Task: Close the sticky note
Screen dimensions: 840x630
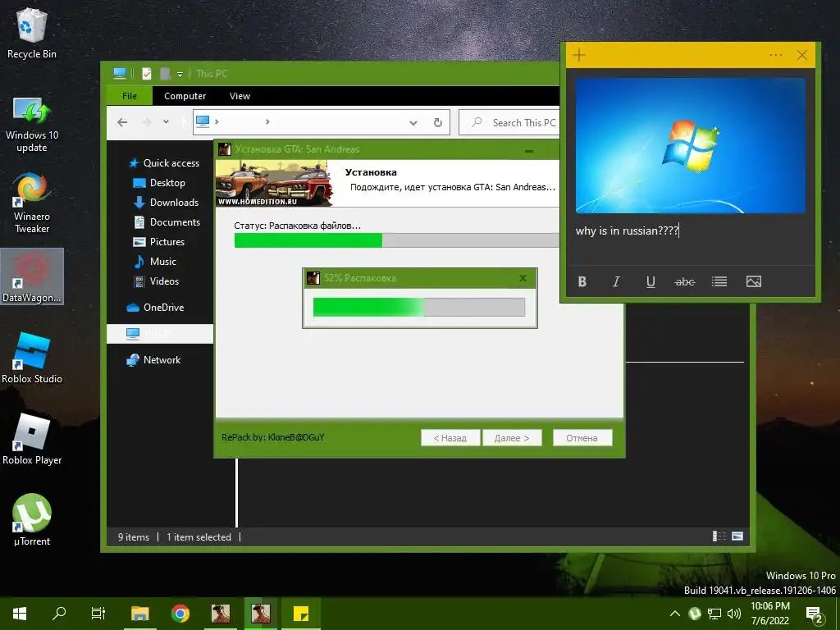Action: click(x=802, y=55)
